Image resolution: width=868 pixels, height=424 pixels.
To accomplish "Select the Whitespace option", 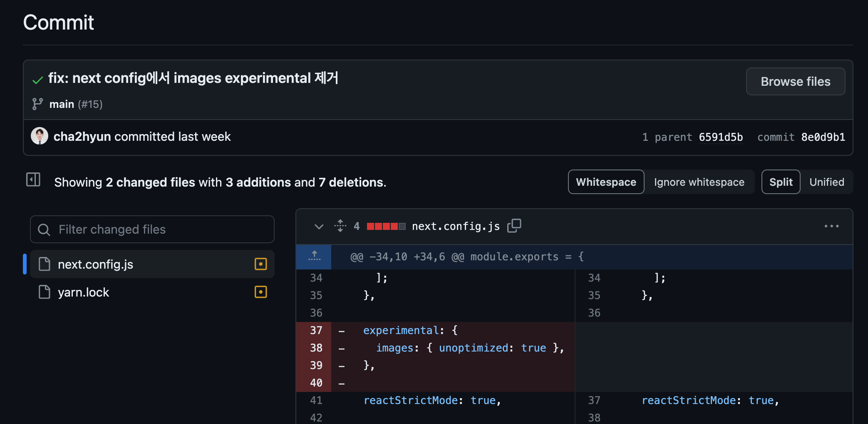I will click(x=606, y=182).
